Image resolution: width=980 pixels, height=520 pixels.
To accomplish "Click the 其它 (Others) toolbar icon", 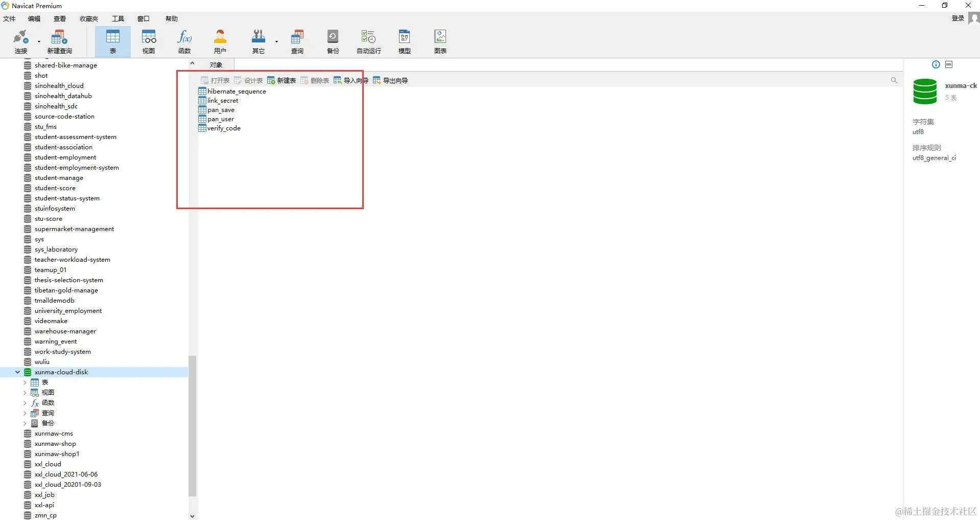I will [259, 41].
